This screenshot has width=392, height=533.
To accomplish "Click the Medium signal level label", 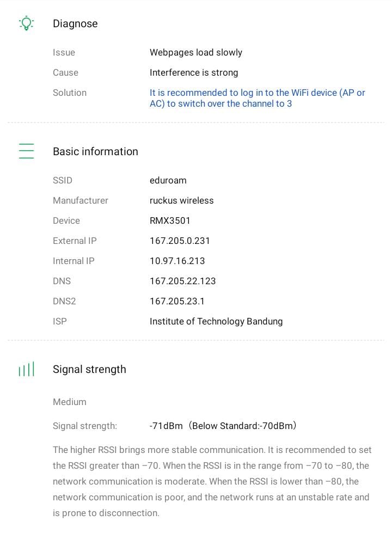I will [x=70, y=402].
